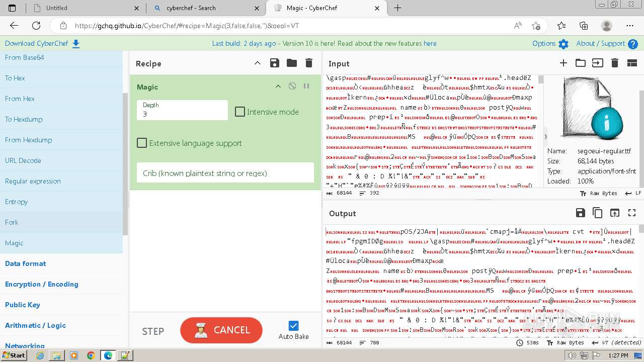Add a new input tab

coord(563,63)
